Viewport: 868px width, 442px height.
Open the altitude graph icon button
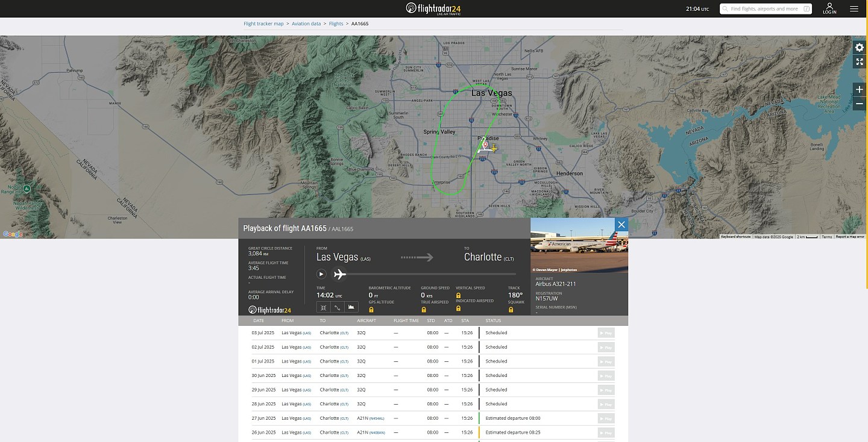pyautogui.click(x=351, y=307)
